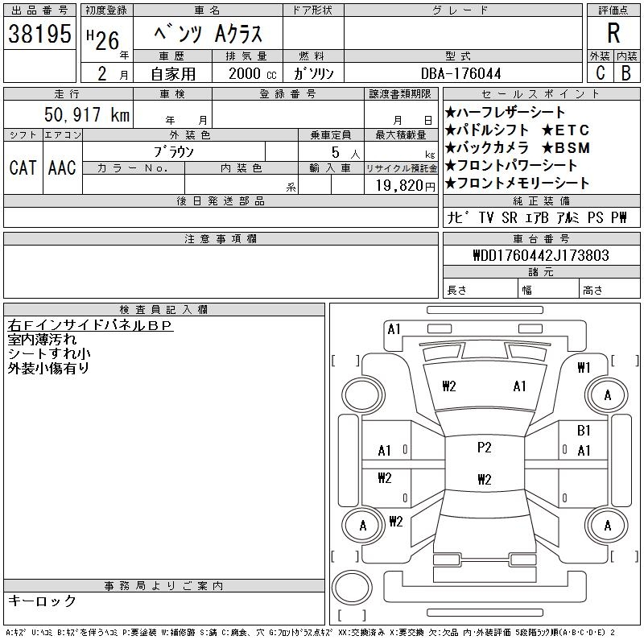Select the W2 mark on the hood
This screenshot has width=644, height=644.
click(449, 386)
